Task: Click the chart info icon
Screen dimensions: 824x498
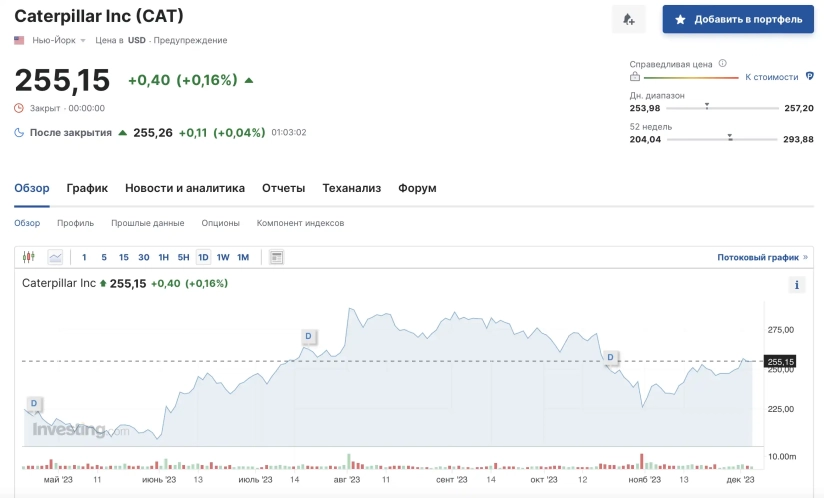Action: [x=797, y=285]
